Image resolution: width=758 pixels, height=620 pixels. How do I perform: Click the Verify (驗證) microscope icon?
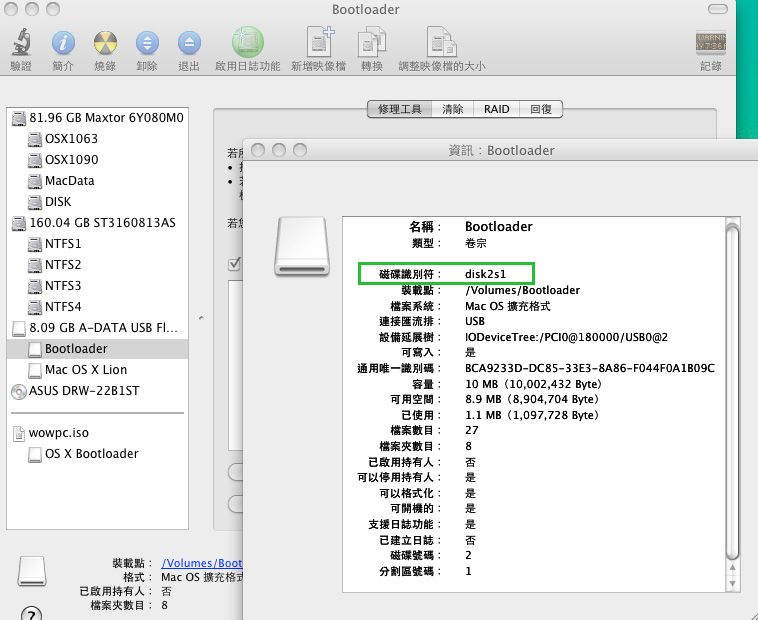(x=21, y=42)
